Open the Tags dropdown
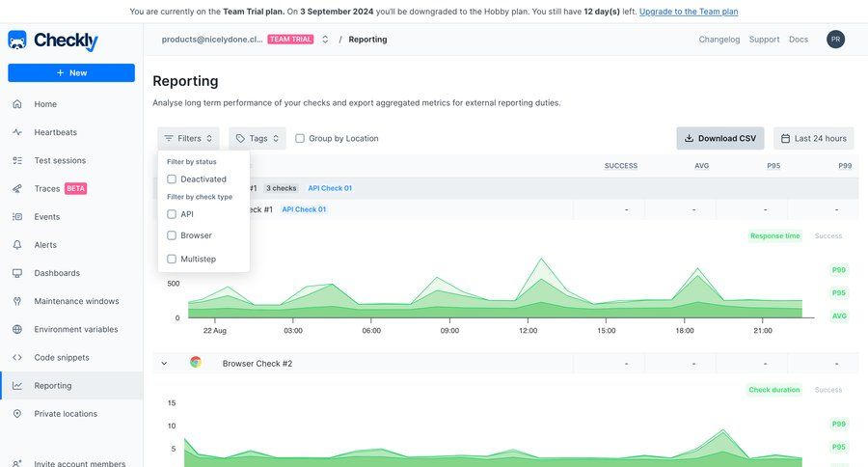The width and height of the screenshot is (868, 467). (x=258, y=139)
